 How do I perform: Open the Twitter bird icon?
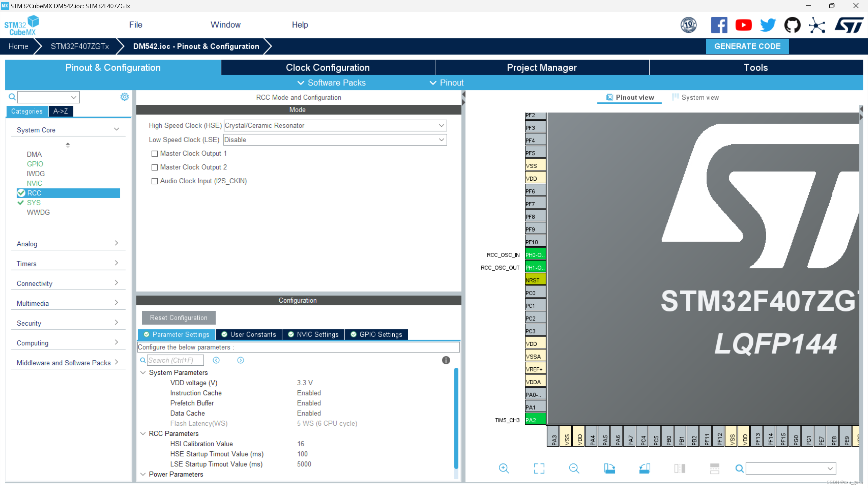pyautogui.click(x=768, y=25)
